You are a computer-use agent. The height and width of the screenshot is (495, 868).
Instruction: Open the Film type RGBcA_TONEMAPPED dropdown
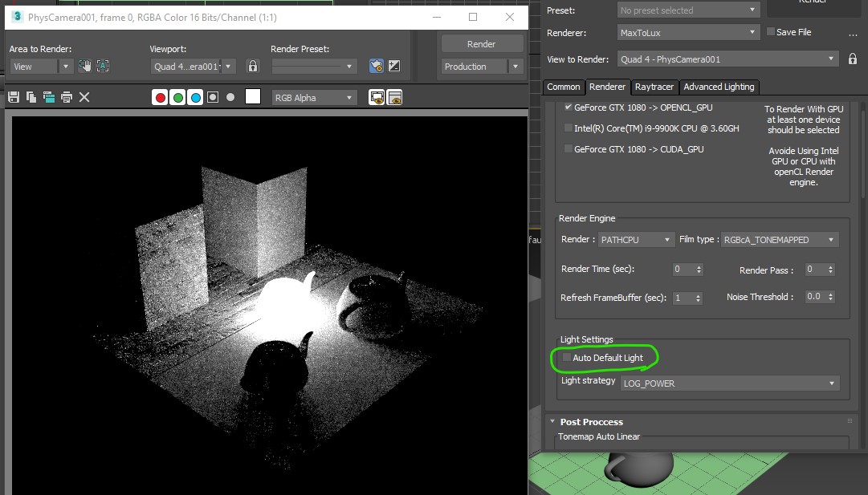pos(780,240)
